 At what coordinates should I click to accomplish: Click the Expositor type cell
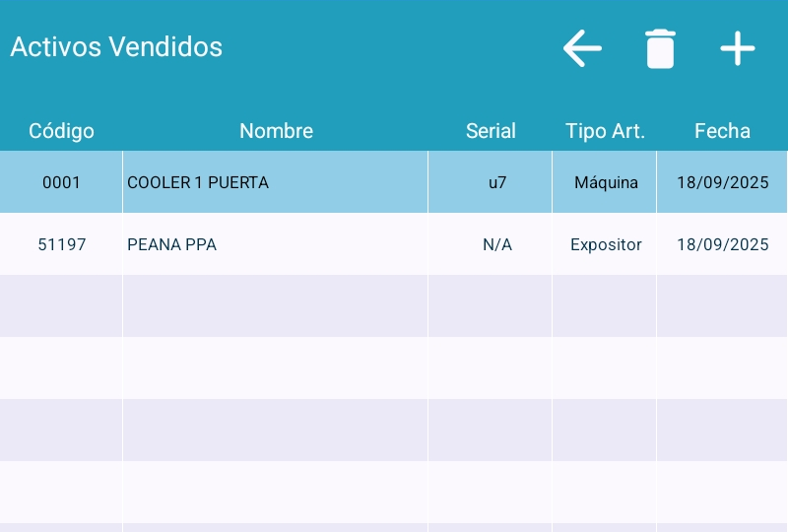tap(606, 244)
